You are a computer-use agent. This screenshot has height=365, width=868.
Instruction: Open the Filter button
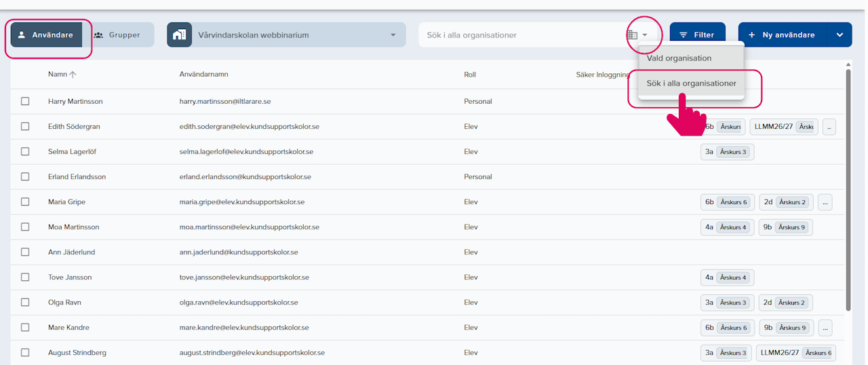(x=698, y=35)
